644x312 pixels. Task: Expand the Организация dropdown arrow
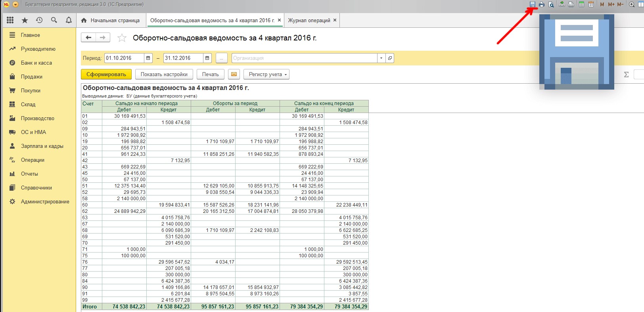[381, 58]
